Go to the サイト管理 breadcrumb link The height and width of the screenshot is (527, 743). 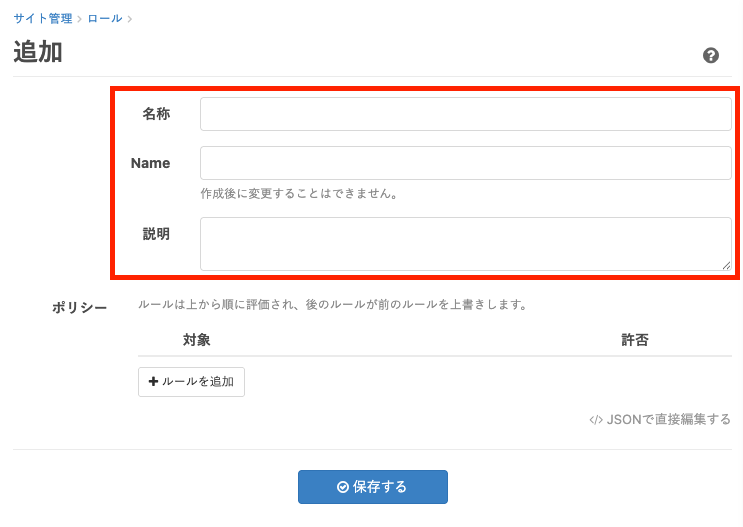[x=43, y=19]
